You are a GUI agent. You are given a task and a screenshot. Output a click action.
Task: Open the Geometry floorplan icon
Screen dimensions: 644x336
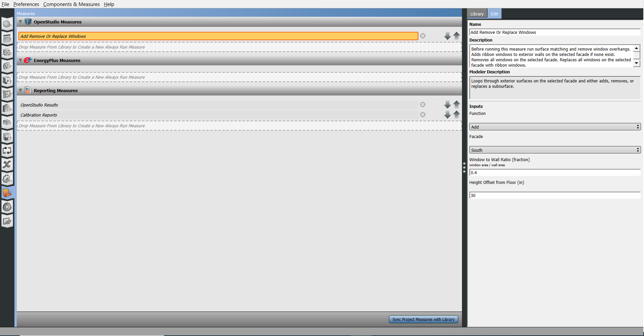click(x=7, y=94)
